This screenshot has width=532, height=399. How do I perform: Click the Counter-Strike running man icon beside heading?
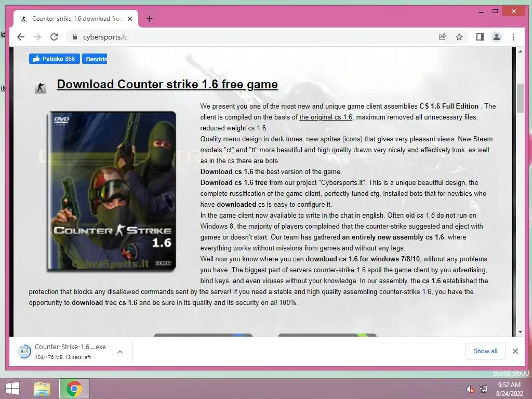(41, 88)
